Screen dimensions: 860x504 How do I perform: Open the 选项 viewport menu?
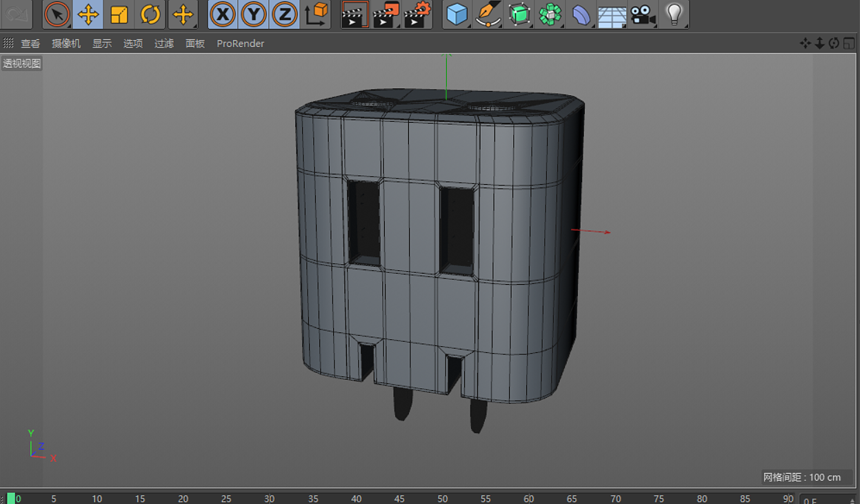tap(133, 43)
